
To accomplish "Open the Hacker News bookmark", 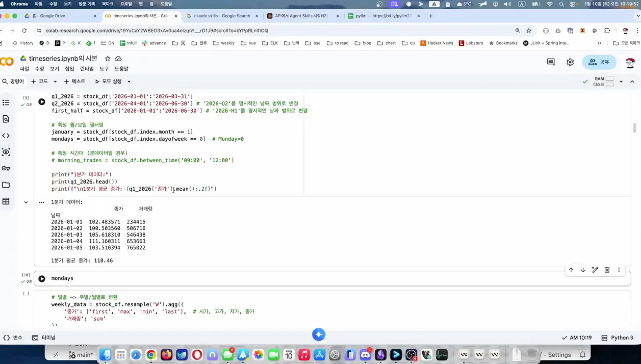I will pyautogui.click(x=437, y=43).
